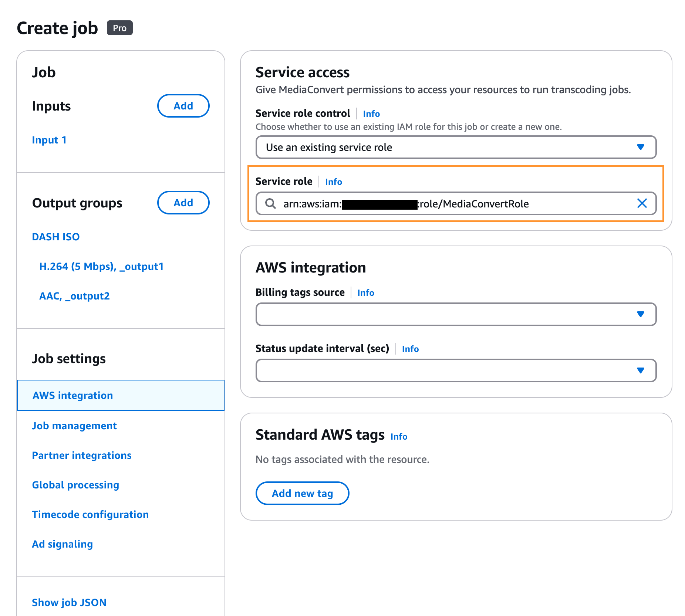Select AWS integration in Job settings

[72, 395]
